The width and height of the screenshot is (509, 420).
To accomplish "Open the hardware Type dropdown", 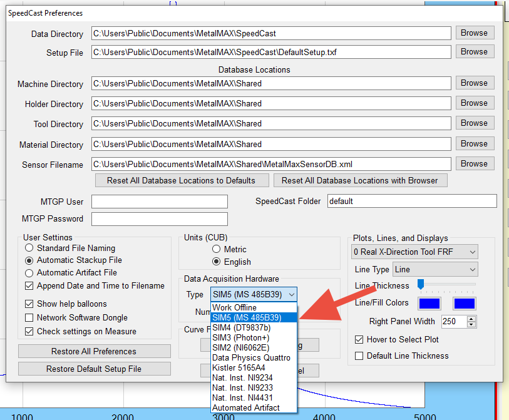I will [x=254, y=294].
